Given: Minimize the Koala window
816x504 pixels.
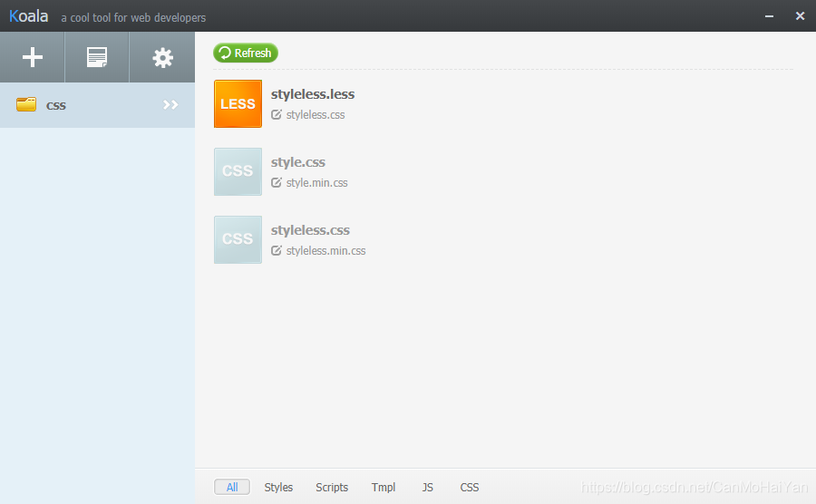Looking at the screenshot, I should point(769,16).
